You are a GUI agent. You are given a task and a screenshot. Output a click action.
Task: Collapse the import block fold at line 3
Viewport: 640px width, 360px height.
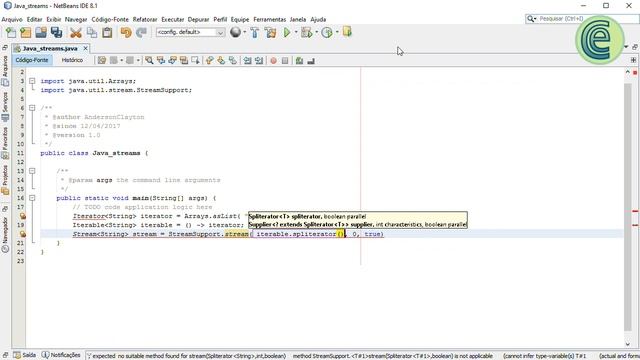[32, 81]
